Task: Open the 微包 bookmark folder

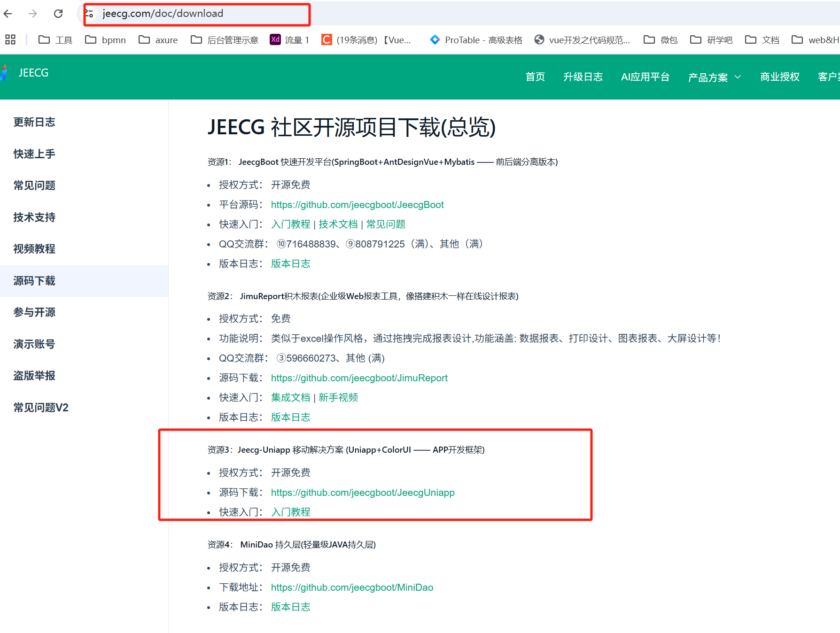Action: 661,40
